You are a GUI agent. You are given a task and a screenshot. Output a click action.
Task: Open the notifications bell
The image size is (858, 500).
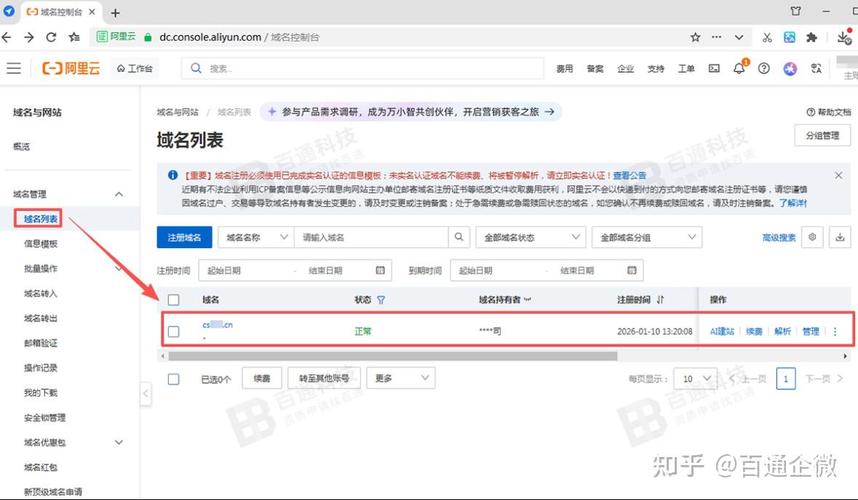click(x=739, y=68)
